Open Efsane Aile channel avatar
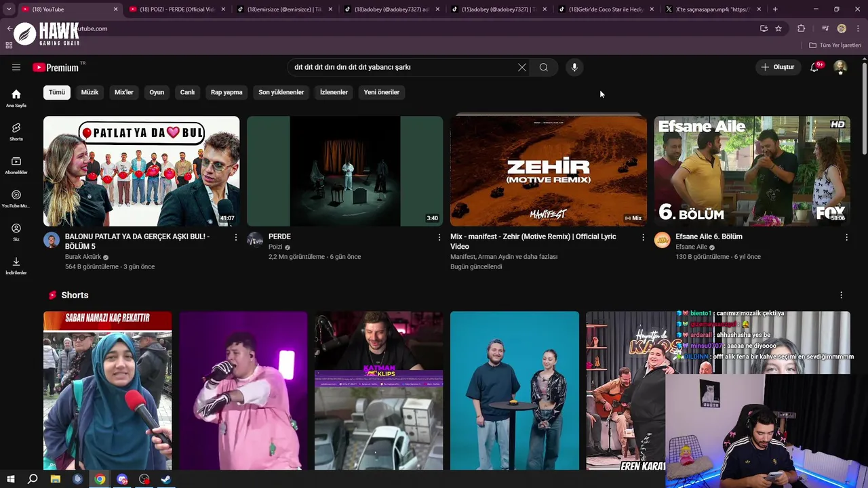 [662, 240]
